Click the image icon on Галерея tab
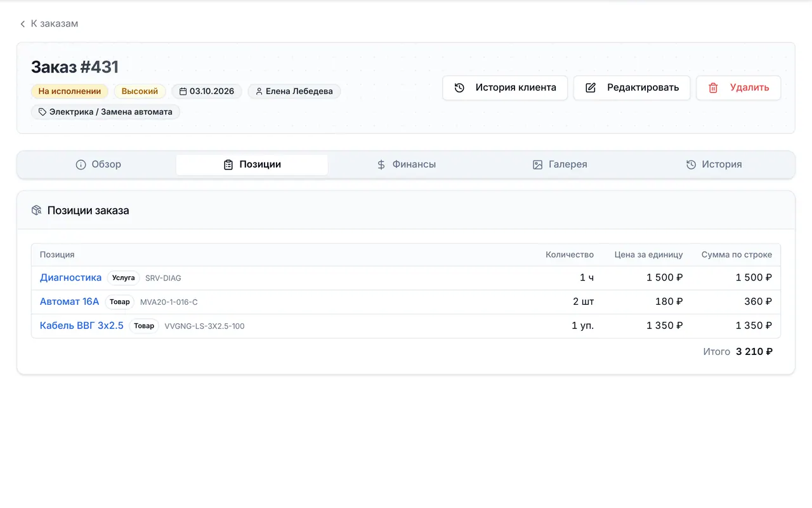The height and width of the screenshot is (508, 812). click(x=537, y=164)
